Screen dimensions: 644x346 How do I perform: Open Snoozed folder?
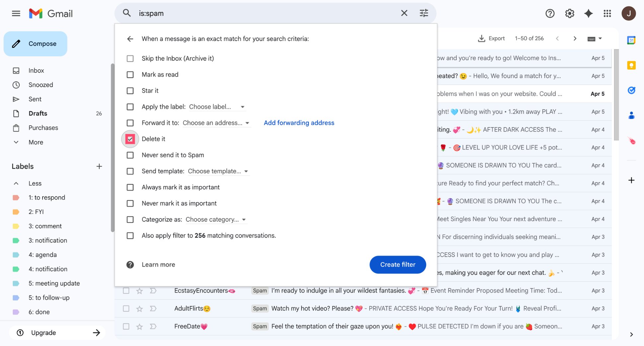(40, 85)
